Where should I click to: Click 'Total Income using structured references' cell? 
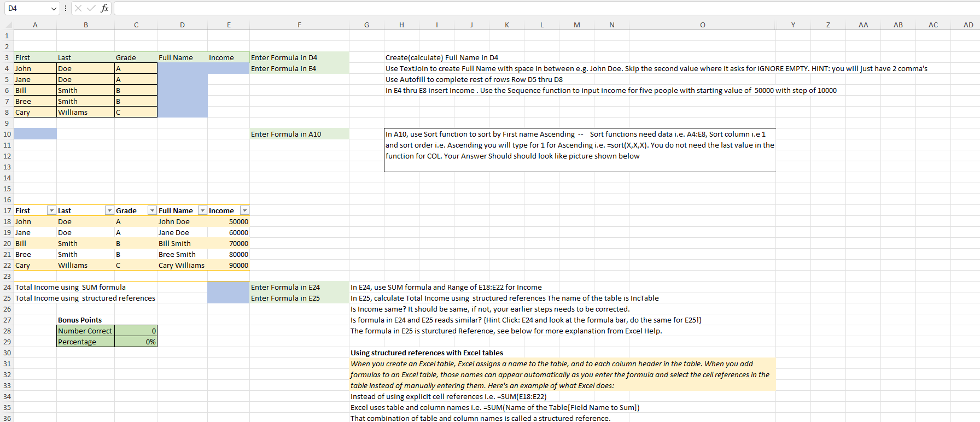coord(85,298)
